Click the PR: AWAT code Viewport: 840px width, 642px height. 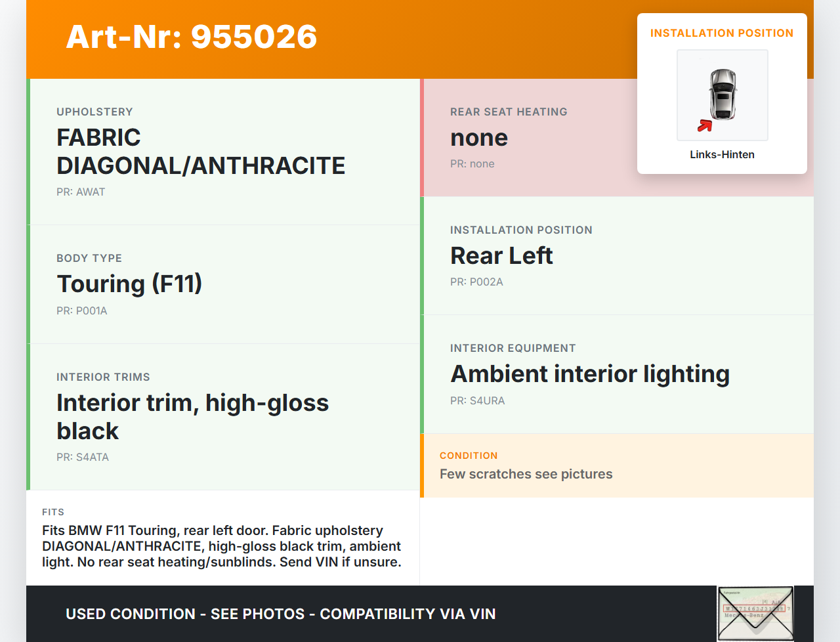tap(81, 192)
